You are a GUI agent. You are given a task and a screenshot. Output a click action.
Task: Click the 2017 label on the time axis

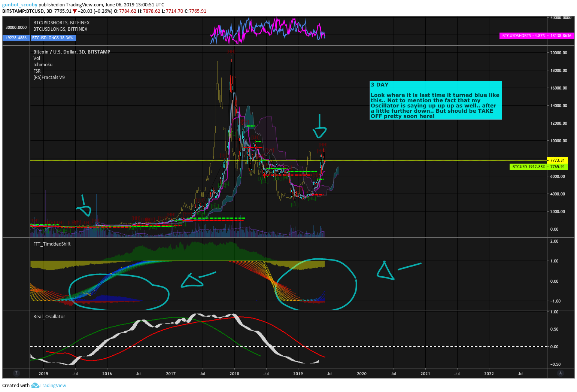coord(171,373)
